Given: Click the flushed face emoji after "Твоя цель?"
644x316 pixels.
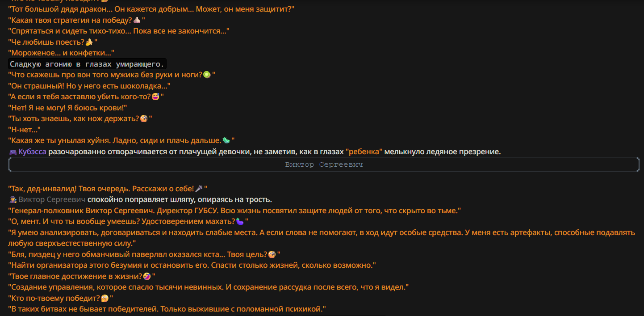Looking at the screenshot, I should tap(272, 254).
